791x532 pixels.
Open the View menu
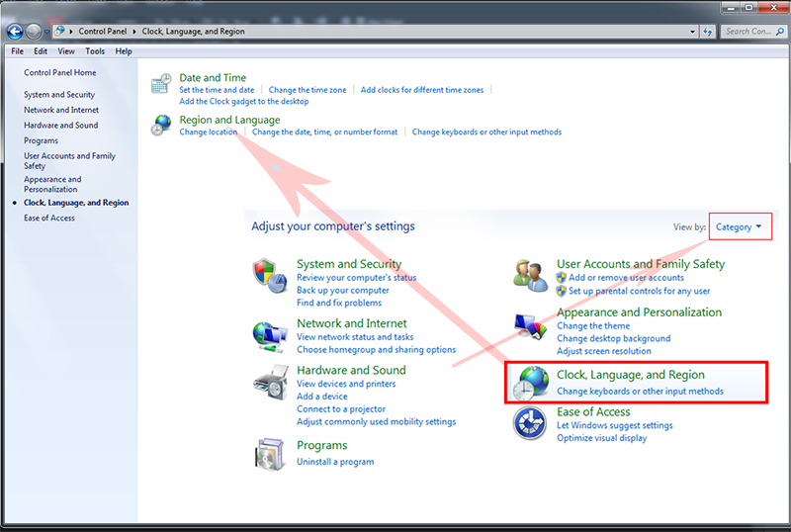click(x=66, y=51)
